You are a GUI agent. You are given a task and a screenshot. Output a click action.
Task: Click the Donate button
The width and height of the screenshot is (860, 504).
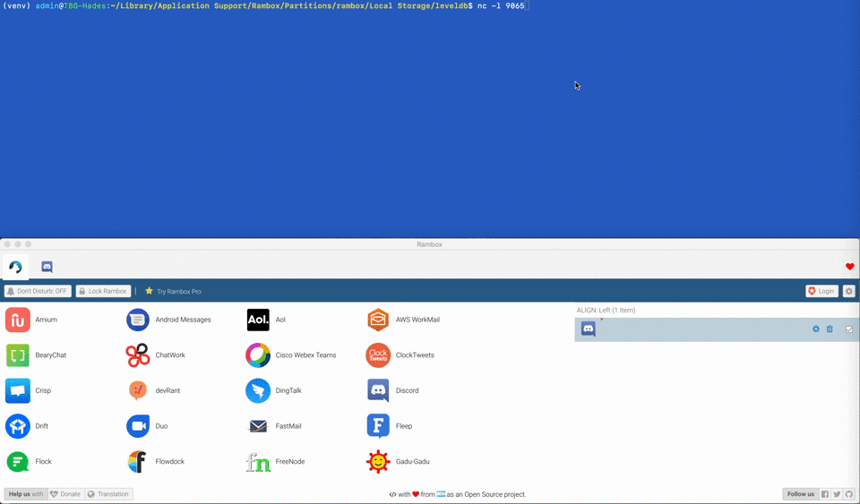66,494
